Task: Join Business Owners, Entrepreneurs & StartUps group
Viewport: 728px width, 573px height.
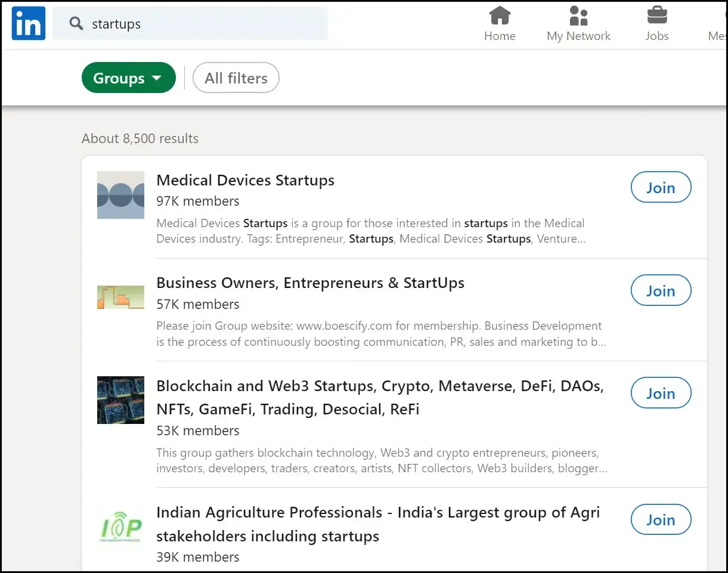Action: tap(661, 291)
